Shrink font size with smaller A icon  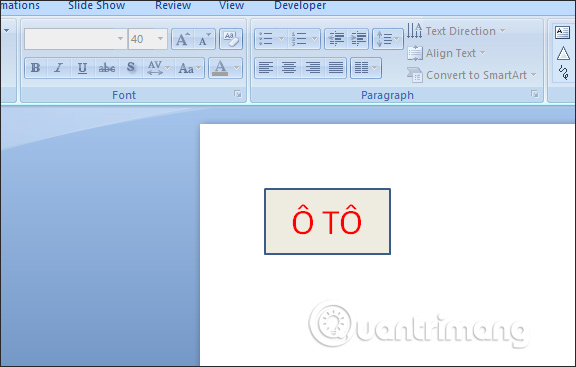(204, 39)
